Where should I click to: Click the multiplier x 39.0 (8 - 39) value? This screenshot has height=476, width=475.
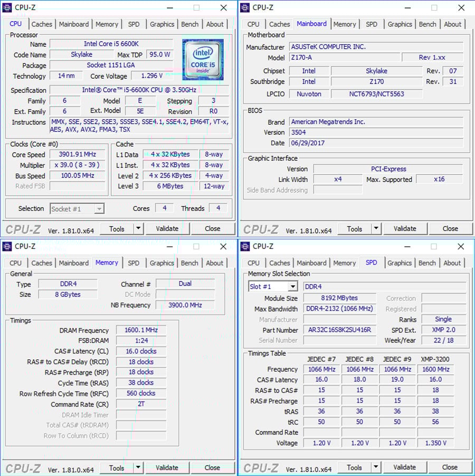pyautogui.click(x=78, y=165)
